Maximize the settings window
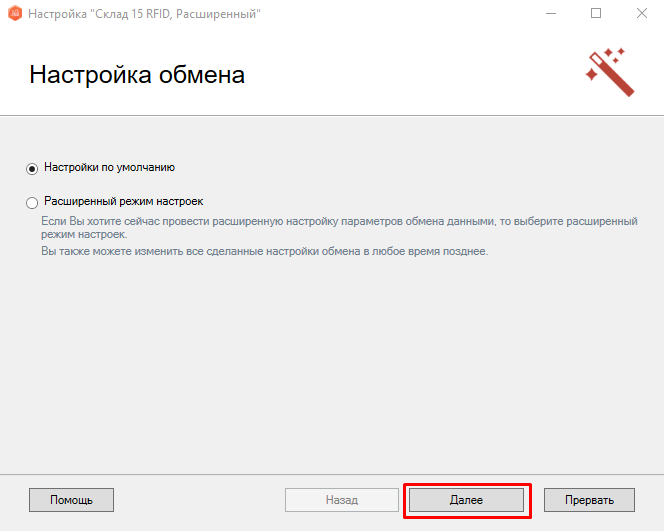The height and width of the screenshot is (531, 664). coord(596,14)
